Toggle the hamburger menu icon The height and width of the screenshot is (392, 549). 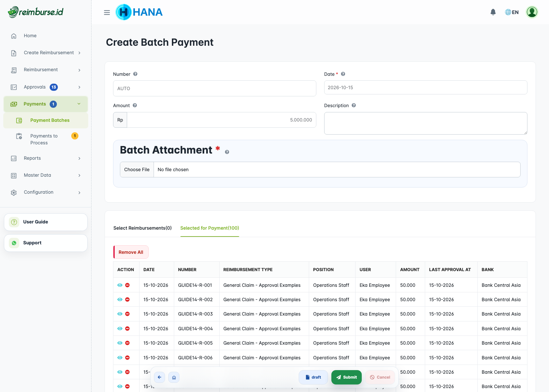107,12
